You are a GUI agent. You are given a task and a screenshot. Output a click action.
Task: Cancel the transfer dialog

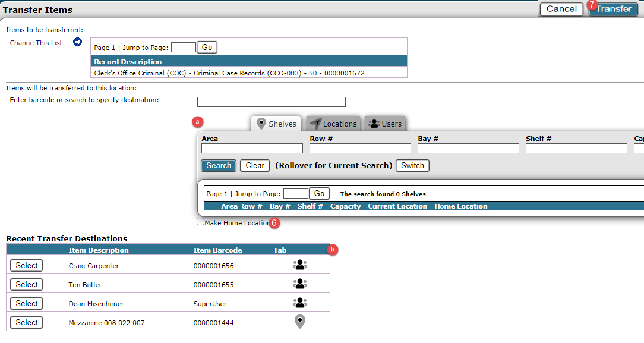coord(561,9)
